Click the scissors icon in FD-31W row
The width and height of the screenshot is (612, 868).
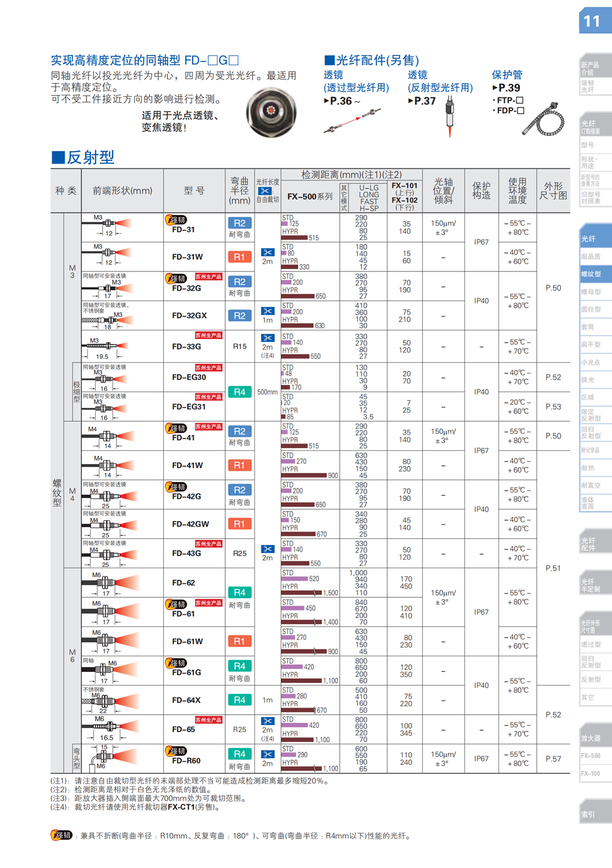click(x=267, y=253)
